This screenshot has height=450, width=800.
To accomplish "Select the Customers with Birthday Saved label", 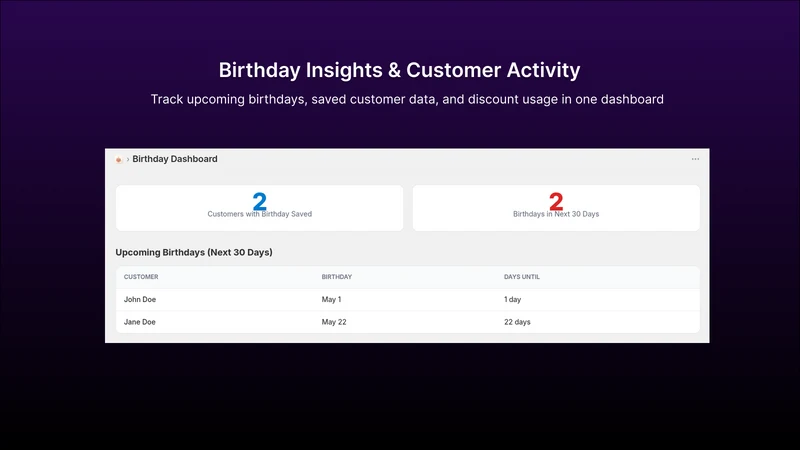I will tap(260, 214).
